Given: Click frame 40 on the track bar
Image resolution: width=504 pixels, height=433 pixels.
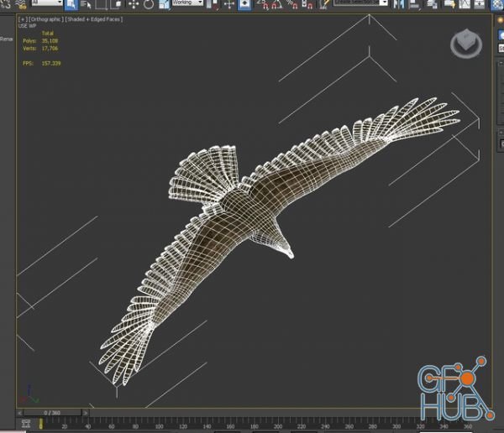Looking at the screenshot, I should [87, 426].
